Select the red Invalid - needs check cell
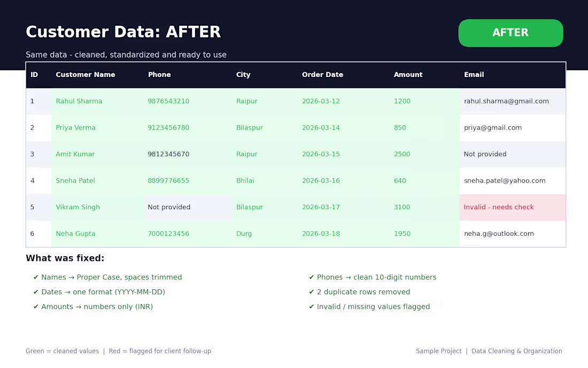This screenshot has width=588, height=368. point(512,207)
